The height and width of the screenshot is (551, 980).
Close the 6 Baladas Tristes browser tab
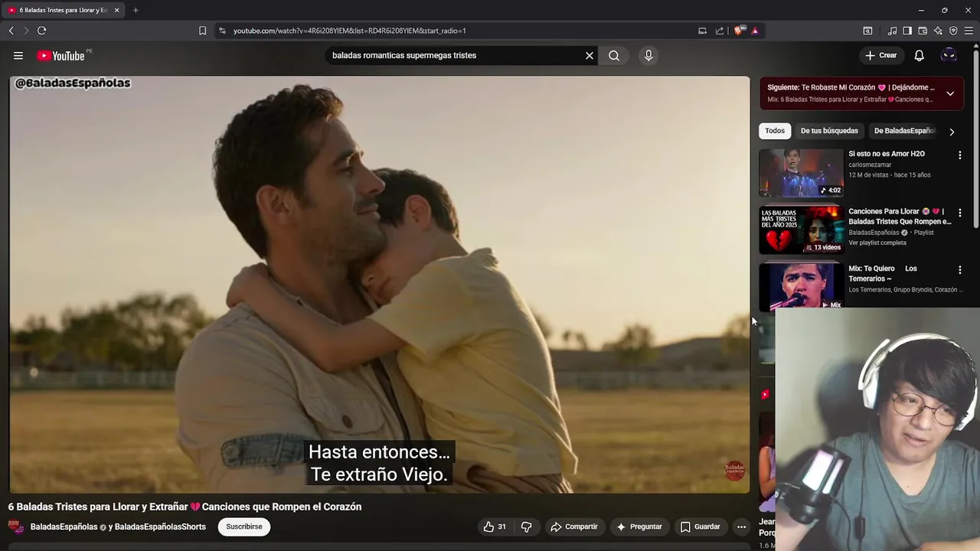[116, 10]
